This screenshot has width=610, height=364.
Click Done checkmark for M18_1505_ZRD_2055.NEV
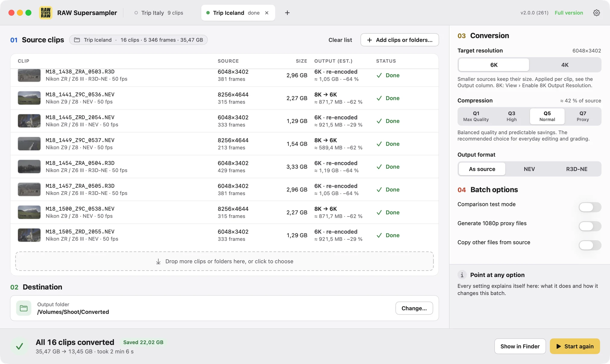(x=379, y=235)
